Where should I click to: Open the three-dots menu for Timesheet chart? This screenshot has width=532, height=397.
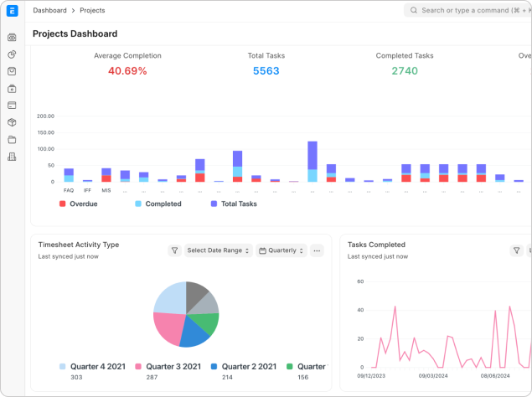317,250
